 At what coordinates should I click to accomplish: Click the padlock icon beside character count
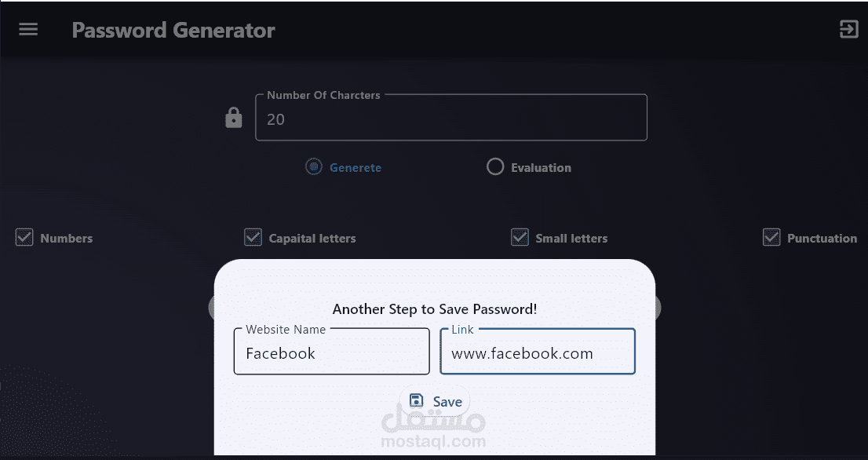pyautogui.click(x=234, y=119)
